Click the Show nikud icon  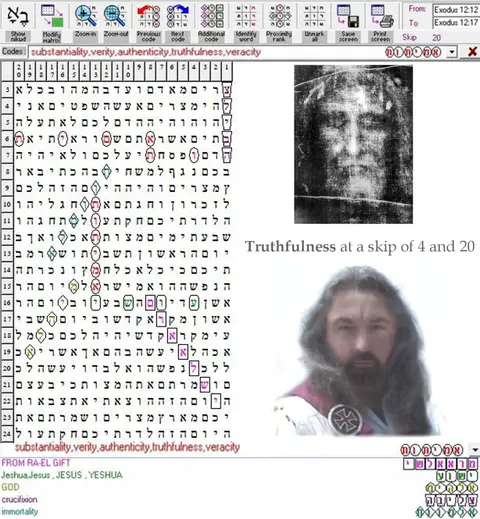pyautogui.click(x=18, y=16)
